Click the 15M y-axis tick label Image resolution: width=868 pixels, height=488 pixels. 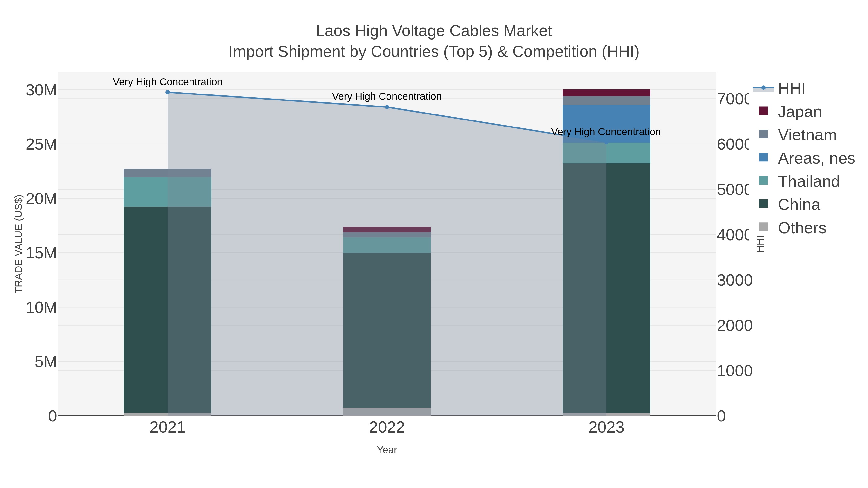click(41, 253)
